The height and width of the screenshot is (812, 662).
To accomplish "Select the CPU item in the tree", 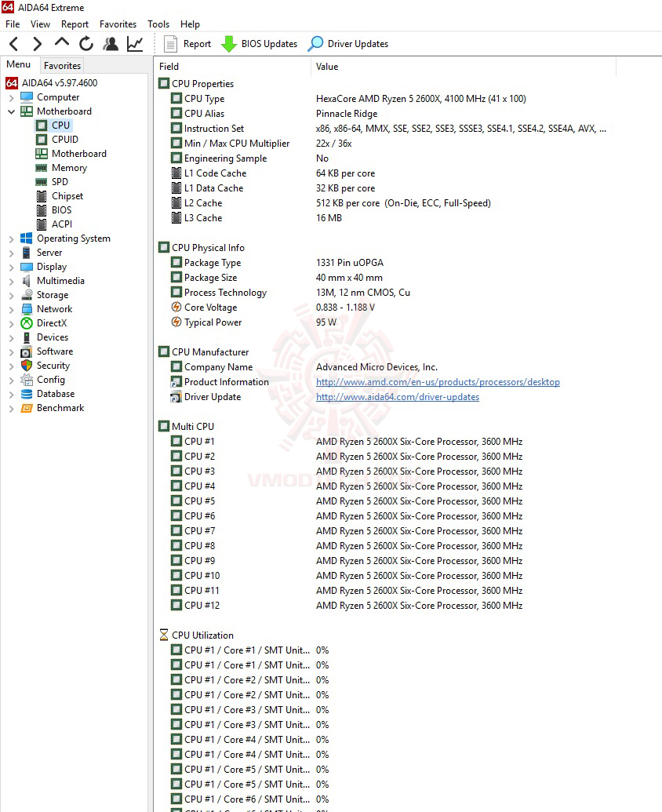I will pyautogui.click(x=60, y=126).
